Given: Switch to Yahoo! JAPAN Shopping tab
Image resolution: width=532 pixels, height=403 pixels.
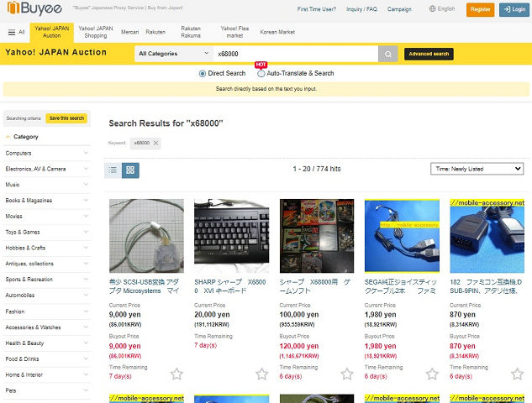Looking at the screenshot, I should (96, 32).
